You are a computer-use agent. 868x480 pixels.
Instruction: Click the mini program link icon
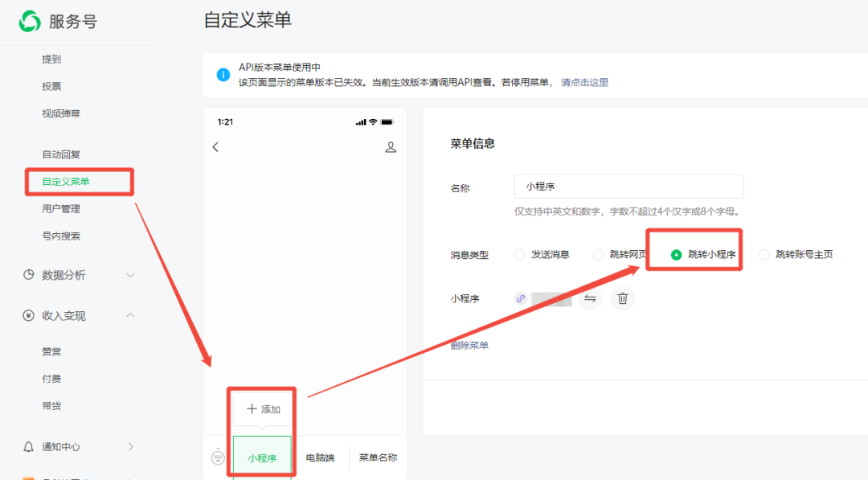[521, 298]
